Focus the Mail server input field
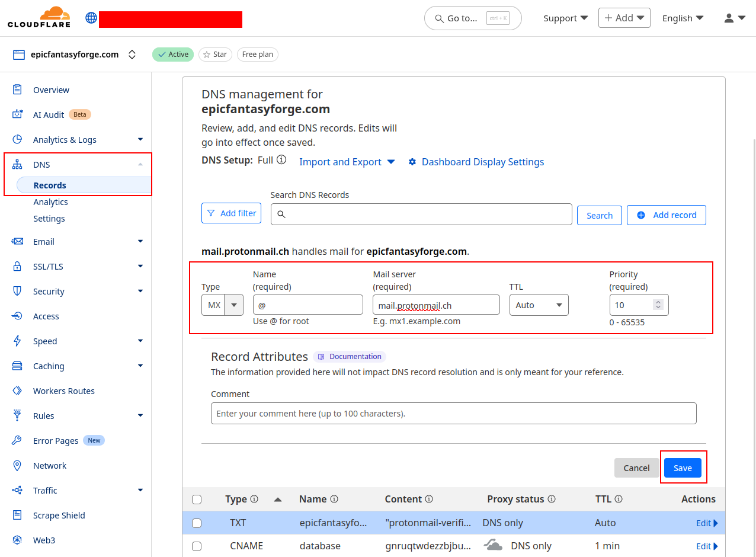Image resolution: width=756 pixels, height=557 pixels. coord(436,305)
